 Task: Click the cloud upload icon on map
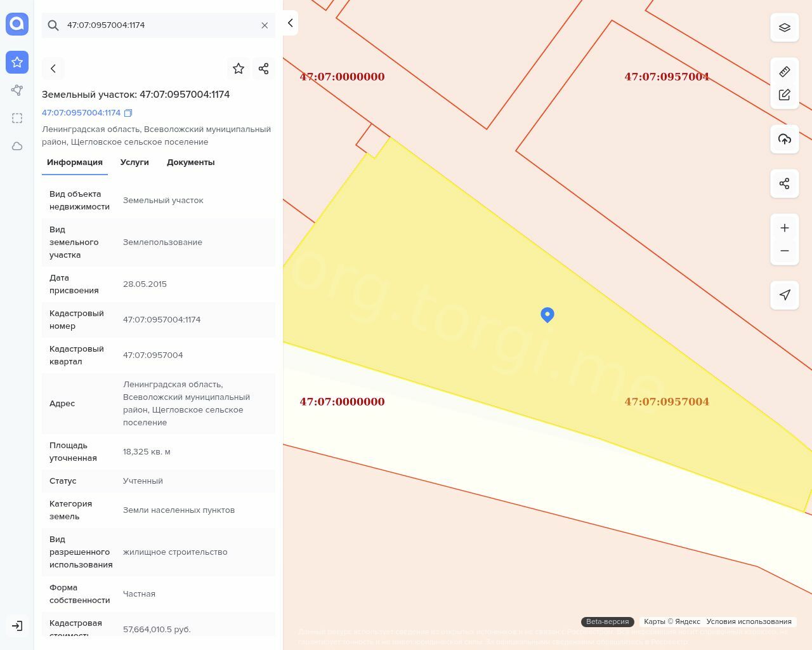pos(784,139)
